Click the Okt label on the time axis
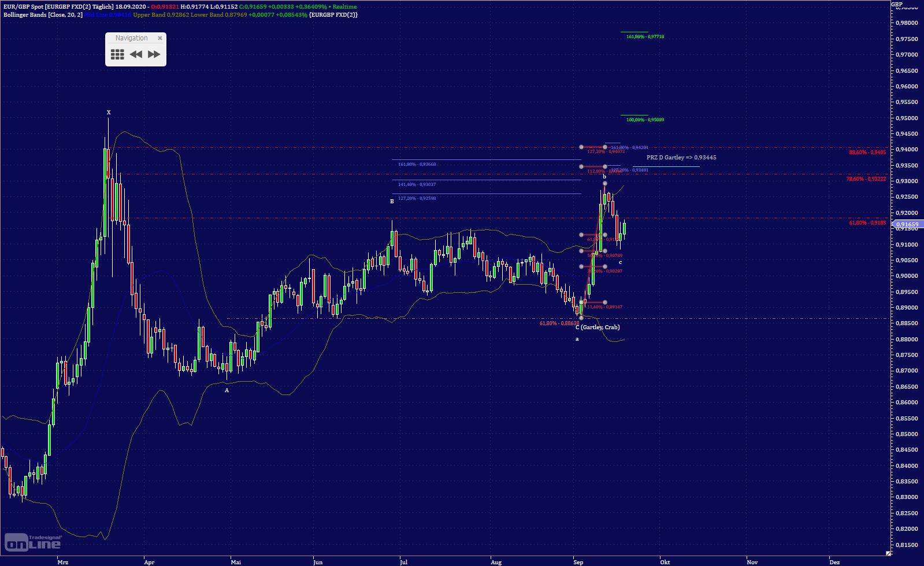This screenshot has height=566, width=924. pos(665,561)
